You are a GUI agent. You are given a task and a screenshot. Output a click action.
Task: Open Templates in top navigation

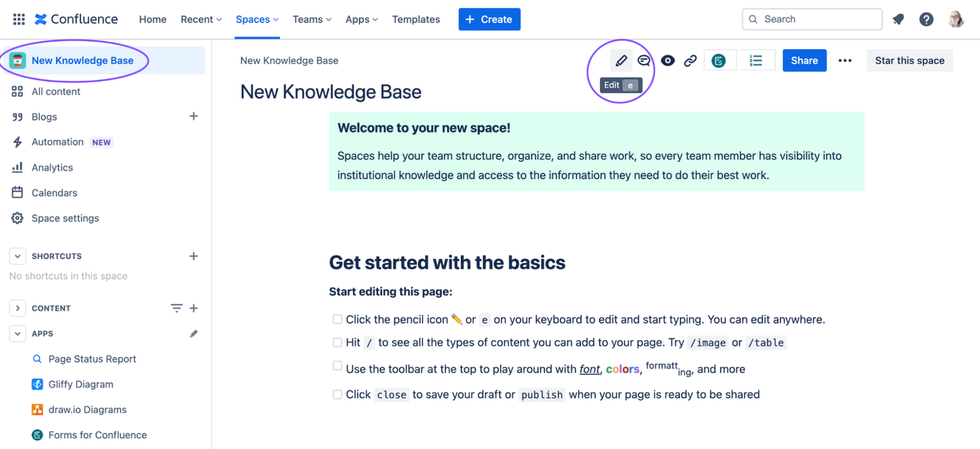416,20
